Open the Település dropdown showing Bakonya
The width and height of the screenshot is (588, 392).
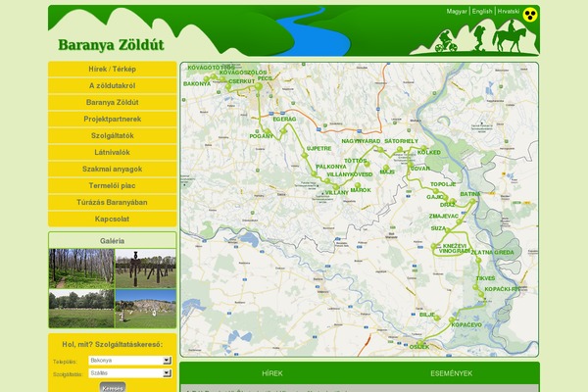coord(130,361)
